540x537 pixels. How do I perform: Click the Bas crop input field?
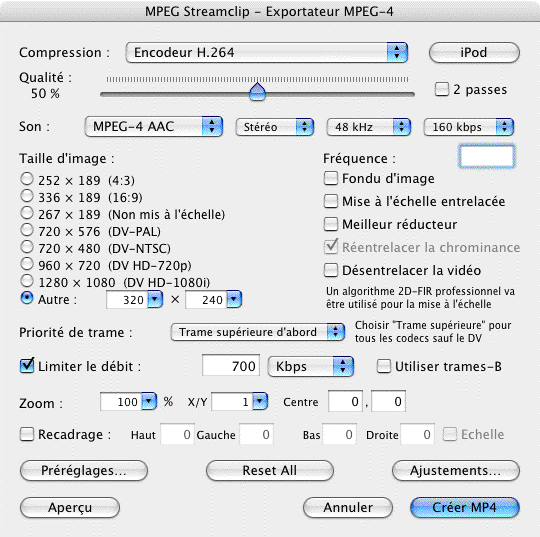(x=340, y=434)
